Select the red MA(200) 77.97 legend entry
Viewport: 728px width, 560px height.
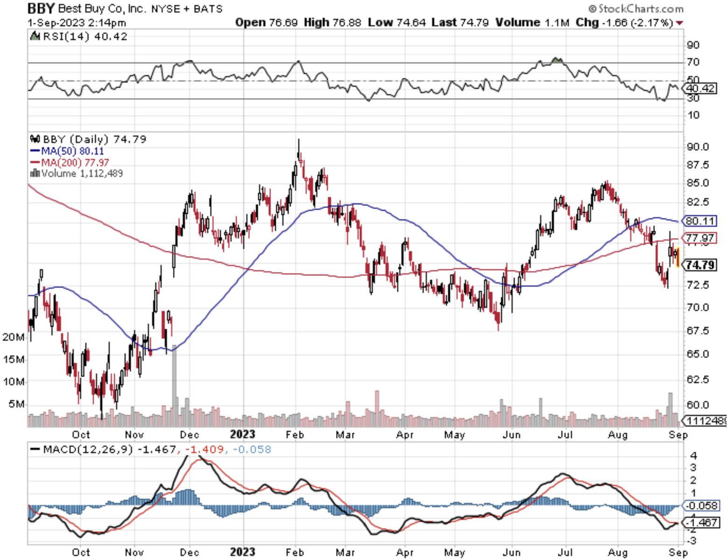(x=69, y=162)
